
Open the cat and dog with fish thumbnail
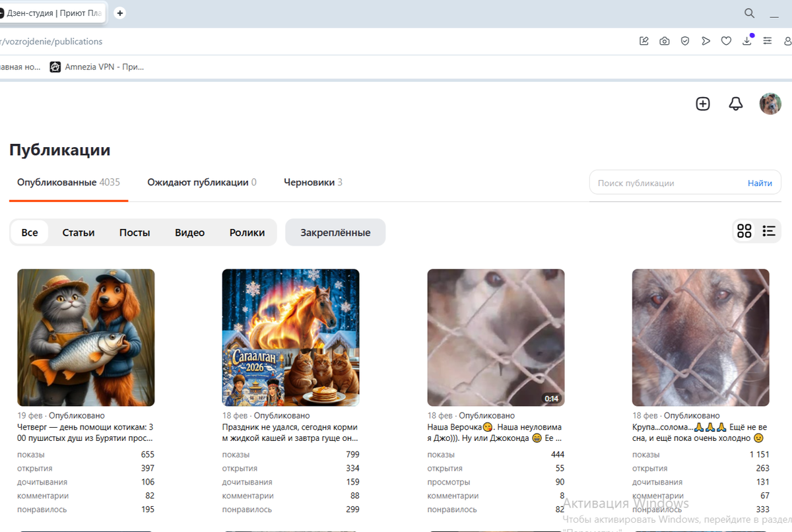(x=86, y=337)
